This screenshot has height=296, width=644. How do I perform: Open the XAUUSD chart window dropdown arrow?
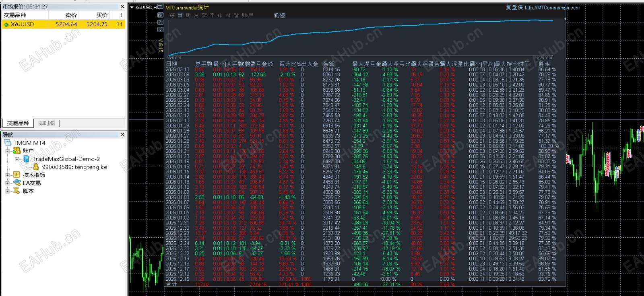[132, 7]
